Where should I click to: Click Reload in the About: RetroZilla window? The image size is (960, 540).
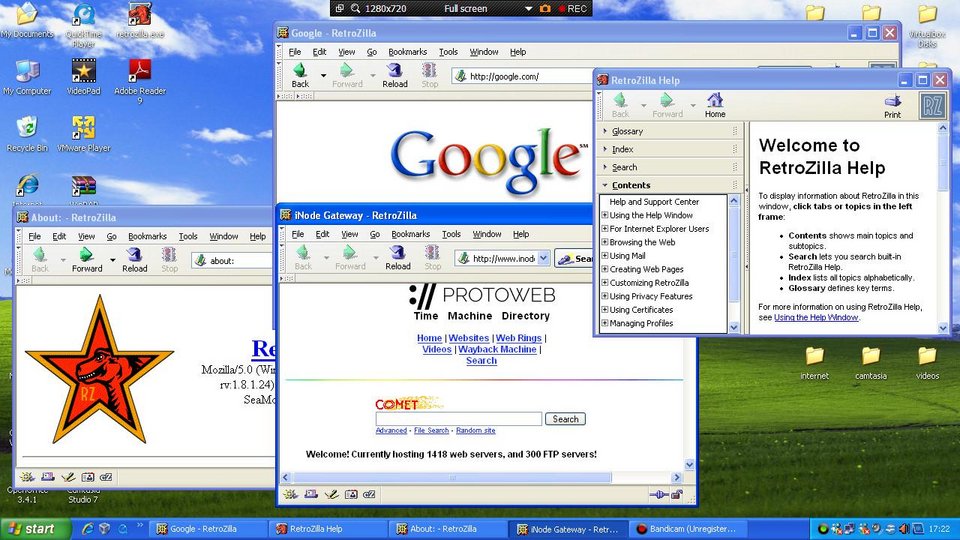coord(135,260)
